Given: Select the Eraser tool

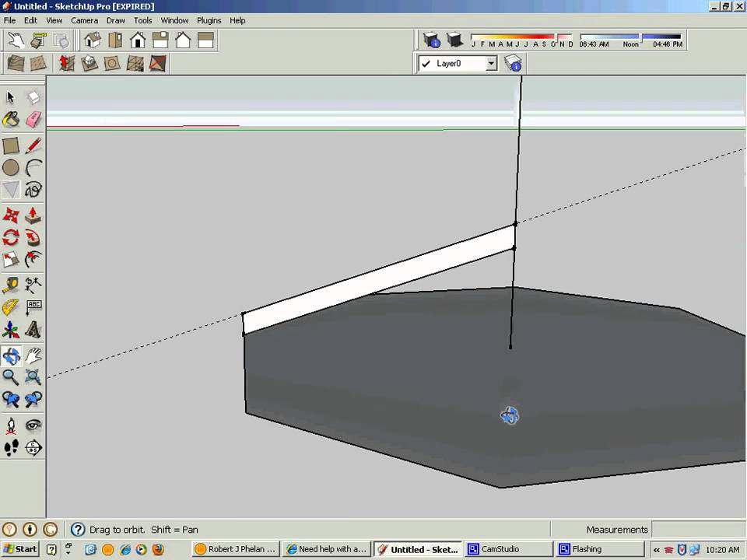Looking at the screenshot, I should tap(33, 120).
